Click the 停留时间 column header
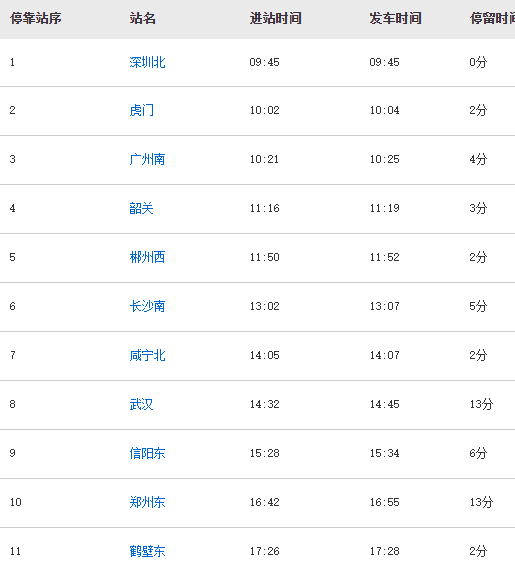Screen dimensions: 515x574 [x=492, y=18]
